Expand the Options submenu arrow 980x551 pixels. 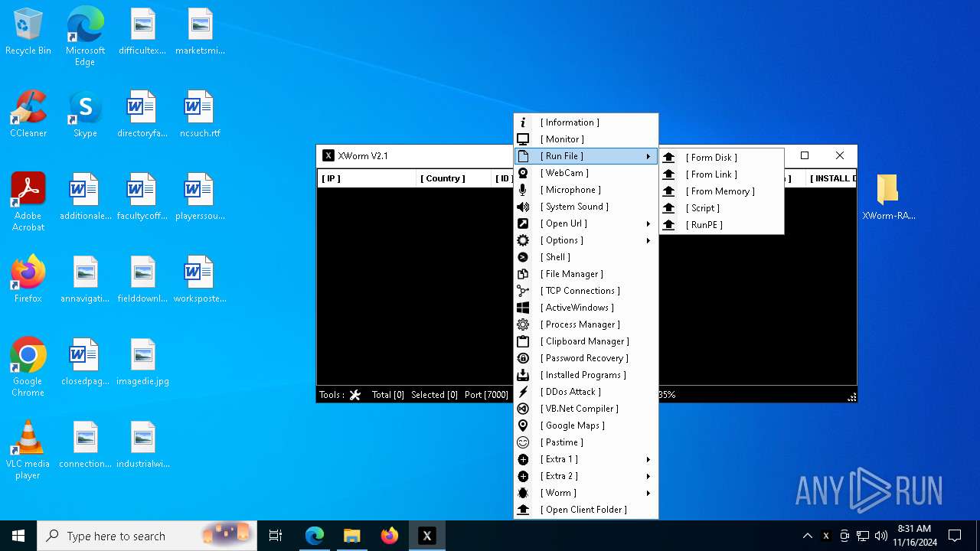(648, 240)
